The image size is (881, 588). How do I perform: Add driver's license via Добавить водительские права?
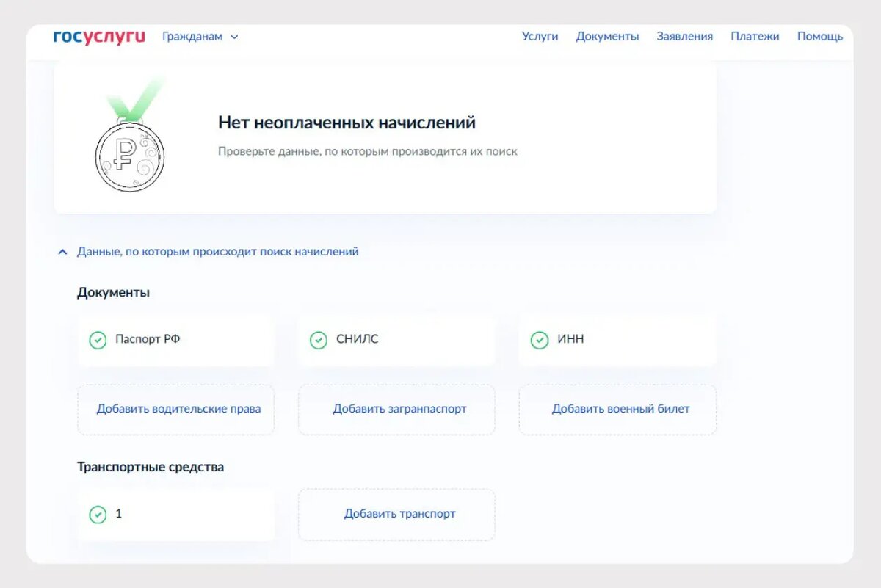tap(176, 410)
